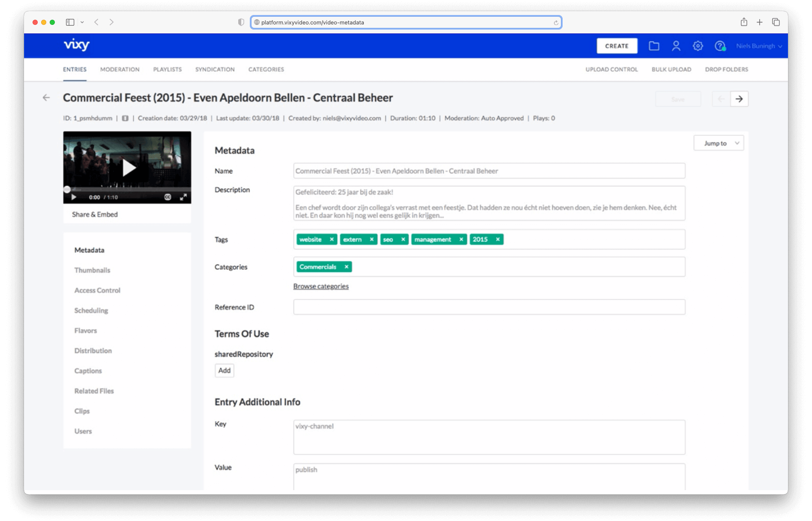
Task: Switch to the Syndication tab
Action: 215,69
